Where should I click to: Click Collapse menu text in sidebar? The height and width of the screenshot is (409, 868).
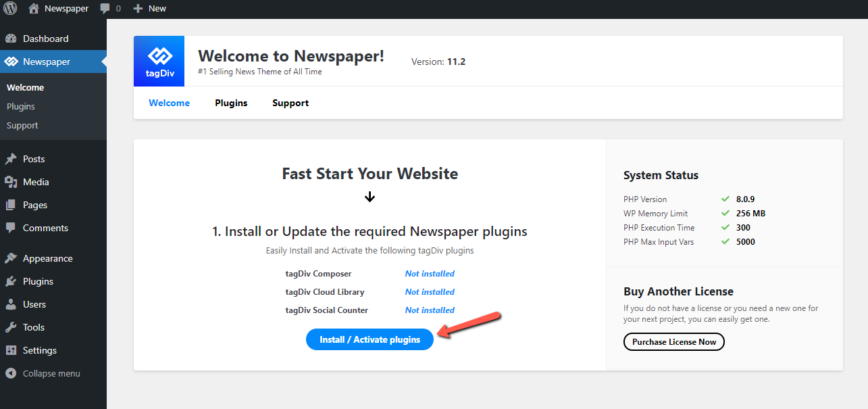[51, 373]
